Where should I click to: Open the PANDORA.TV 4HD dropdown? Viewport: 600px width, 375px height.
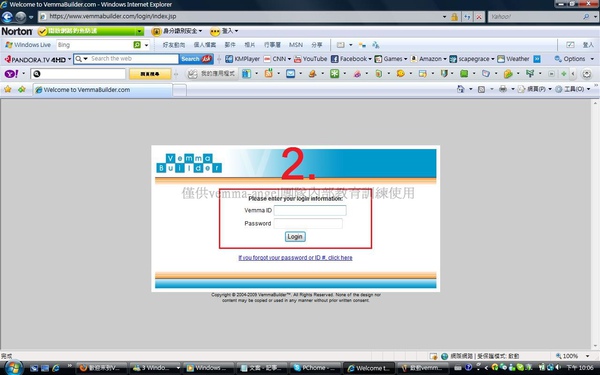click(x=69, y=59)
